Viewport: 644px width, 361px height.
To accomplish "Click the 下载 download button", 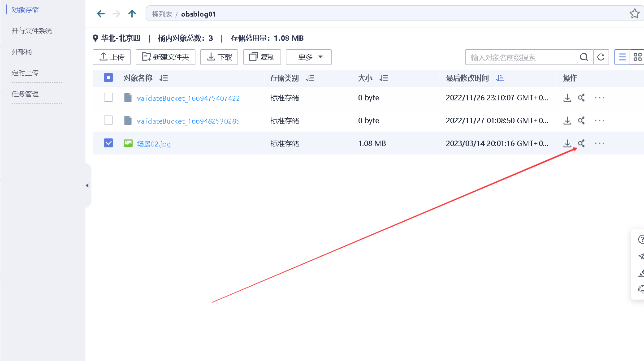I will pos(219,57).
